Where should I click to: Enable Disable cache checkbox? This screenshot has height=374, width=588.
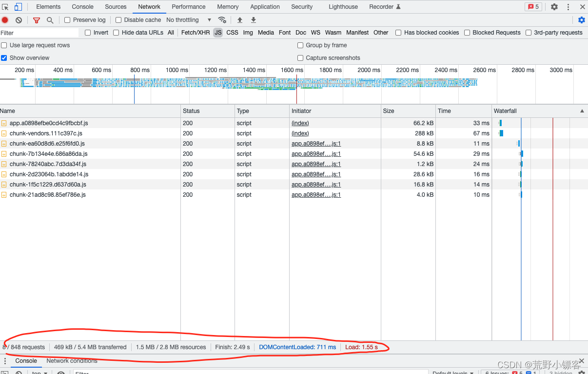click(118, 20)
